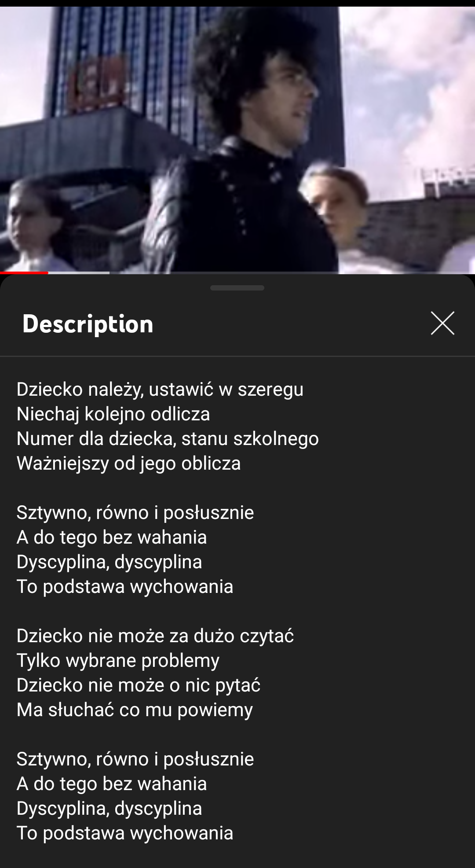Click the line 'Ma słuchać co mu powiemy'
Image resolution: width=475 pixels, height=868 pixels.
135,710
